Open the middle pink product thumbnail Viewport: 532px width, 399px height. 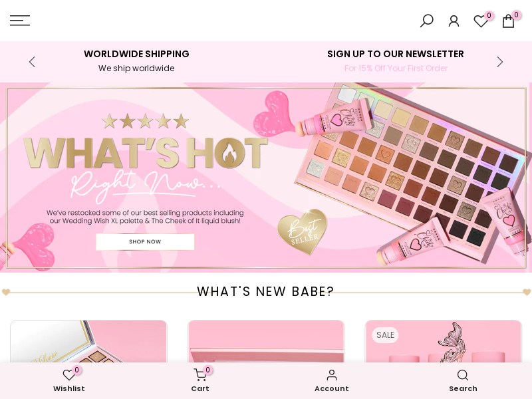(x=266, y=341)
